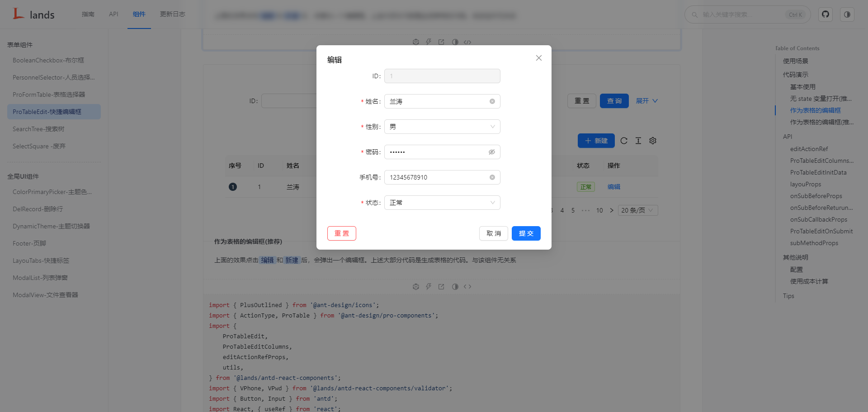Open LayouTabs-快捷标签 in sidebar

pos(54,260)
